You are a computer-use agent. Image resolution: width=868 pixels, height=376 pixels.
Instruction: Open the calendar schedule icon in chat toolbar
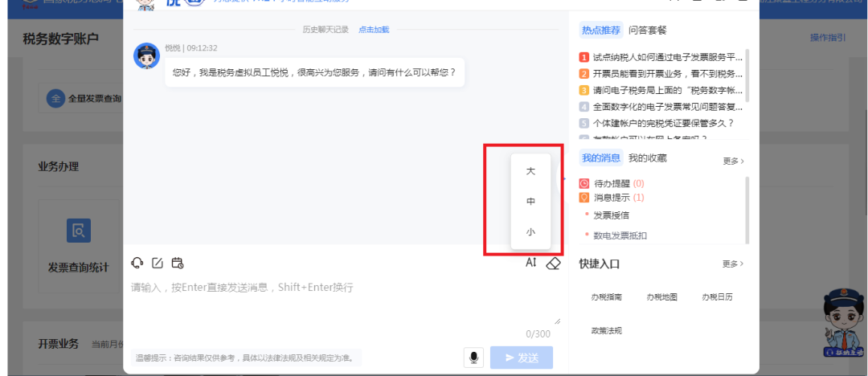click(x=178, y=263)
